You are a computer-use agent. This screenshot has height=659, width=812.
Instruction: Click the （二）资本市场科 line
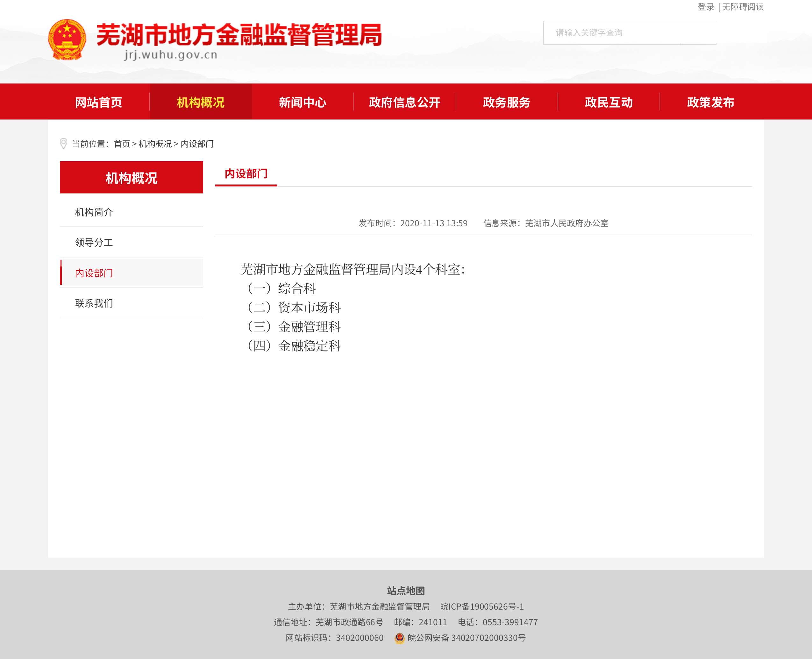tap(294, 308)
